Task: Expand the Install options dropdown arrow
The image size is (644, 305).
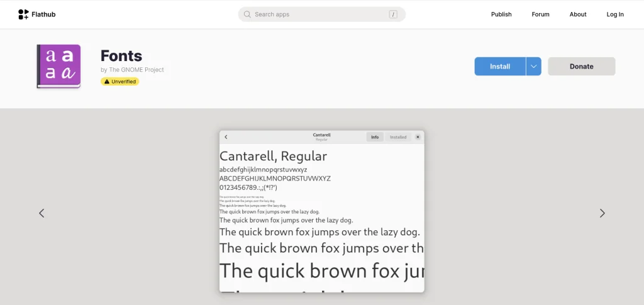Action: coord(533,67)
